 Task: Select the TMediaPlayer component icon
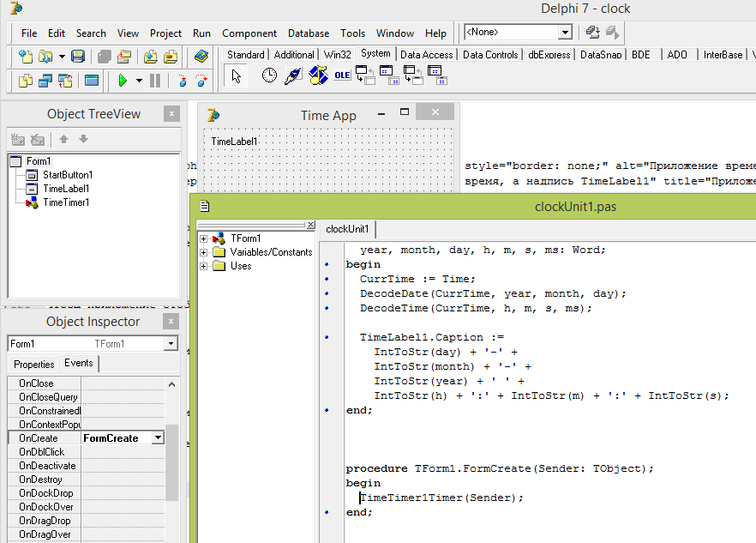(x=318, y=75)
